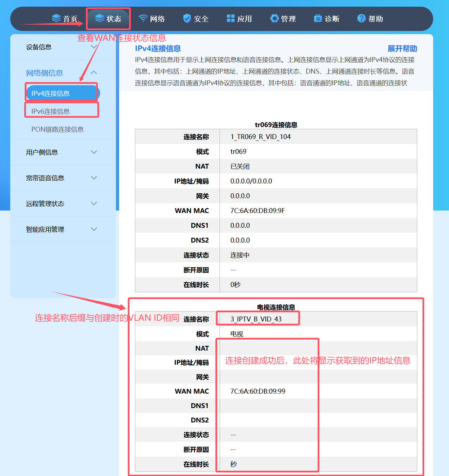Click the 首页 home layers icon
Viewport: 449px width, 476px height.
click(56, 18)
